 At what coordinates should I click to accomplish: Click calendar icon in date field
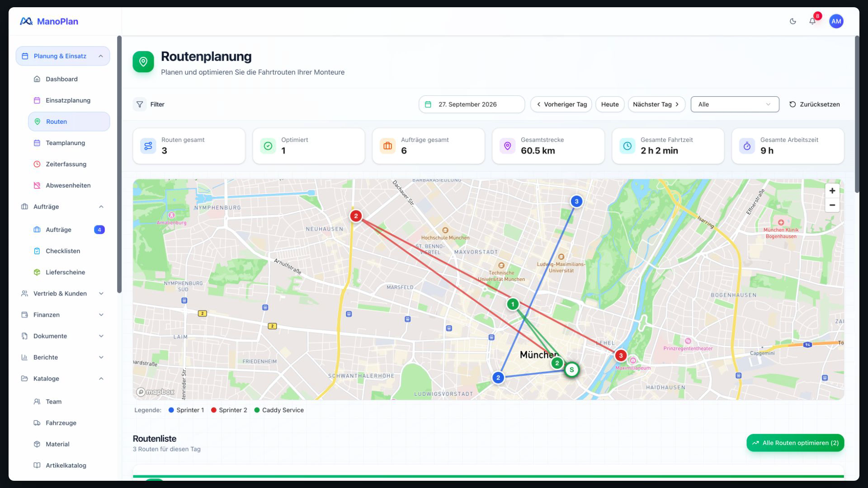tap(428, 104)
